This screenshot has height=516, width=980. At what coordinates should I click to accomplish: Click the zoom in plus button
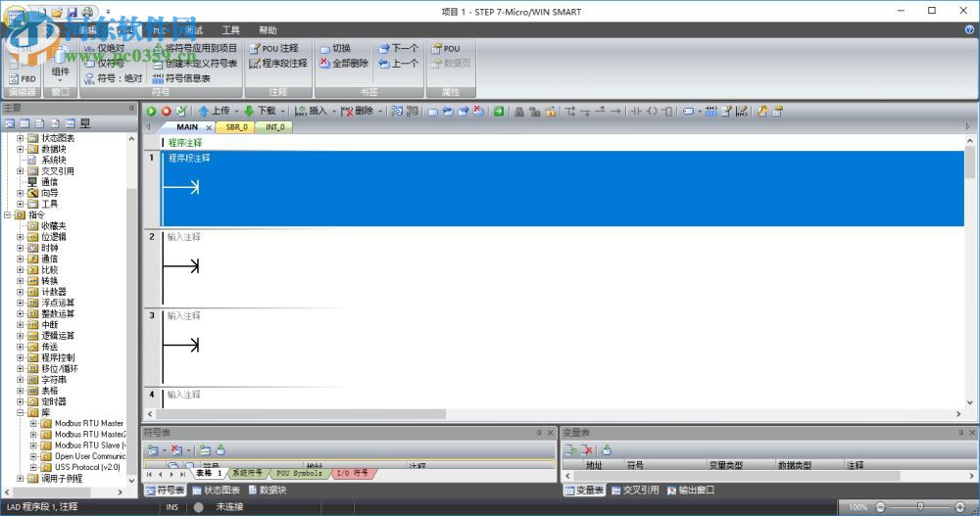(x=960, y=507)
